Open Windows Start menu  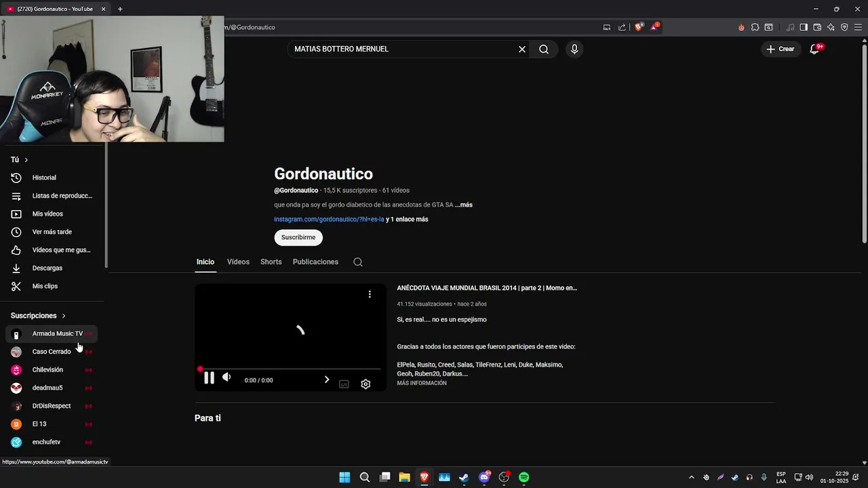(344, 477)
